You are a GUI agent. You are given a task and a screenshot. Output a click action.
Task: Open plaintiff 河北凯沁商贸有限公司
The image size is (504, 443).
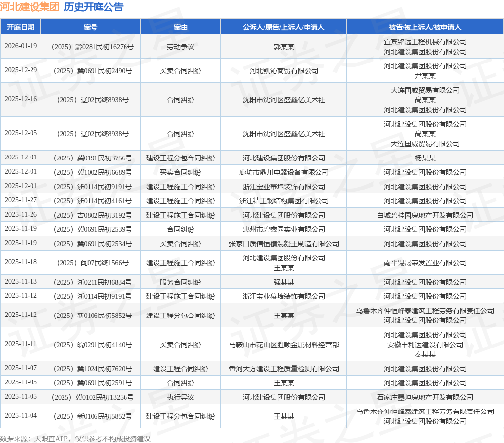tap(283, 71)
